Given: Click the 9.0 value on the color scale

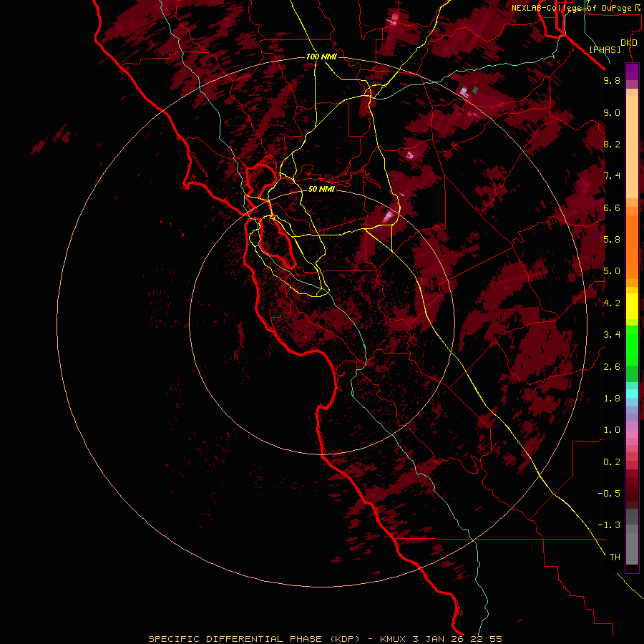Looking at the screenshot, I should coord(612,112).
